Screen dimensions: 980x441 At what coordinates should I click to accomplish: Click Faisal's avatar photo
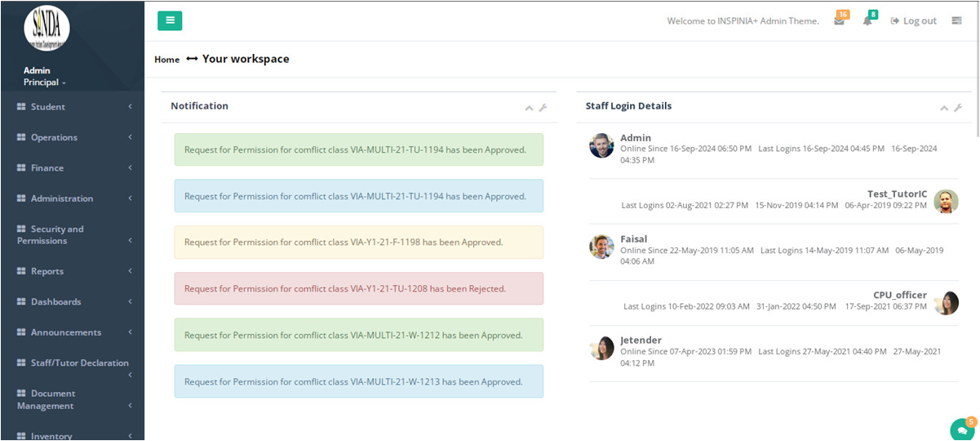click(x=601, y=247)
